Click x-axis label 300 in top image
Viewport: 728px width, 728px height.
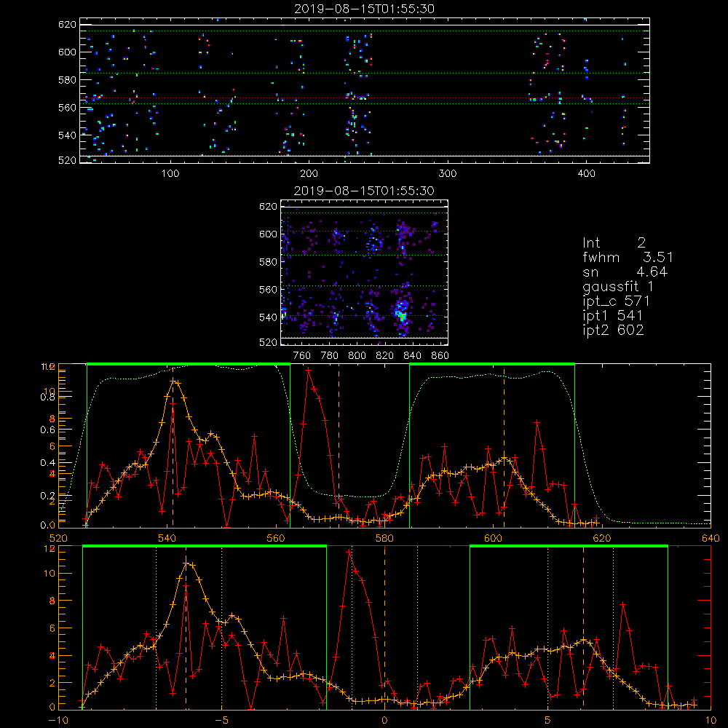448,174
